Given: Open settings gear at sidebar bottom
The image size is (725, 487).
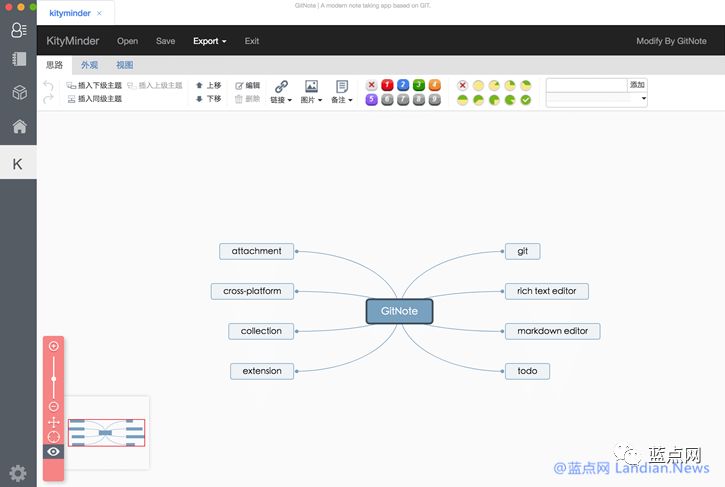Looking at the screenshot, I should [x=18, y=473].
